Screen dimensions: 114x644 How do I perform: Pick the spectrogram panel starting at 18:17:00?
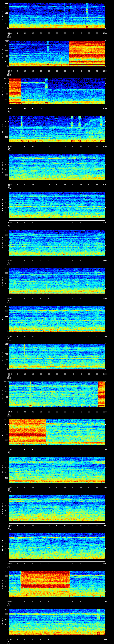click(x=57, y=129)
